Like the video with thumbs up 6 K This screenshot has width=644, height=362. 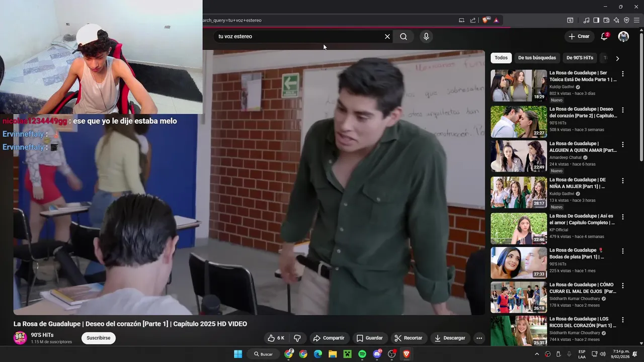point(276,338)
